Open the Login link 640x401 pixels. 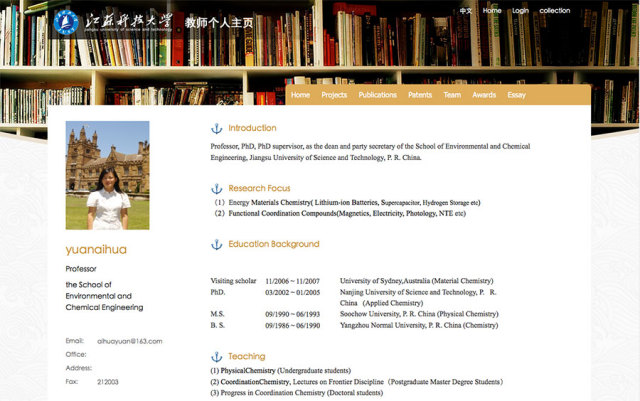point(520,11)
